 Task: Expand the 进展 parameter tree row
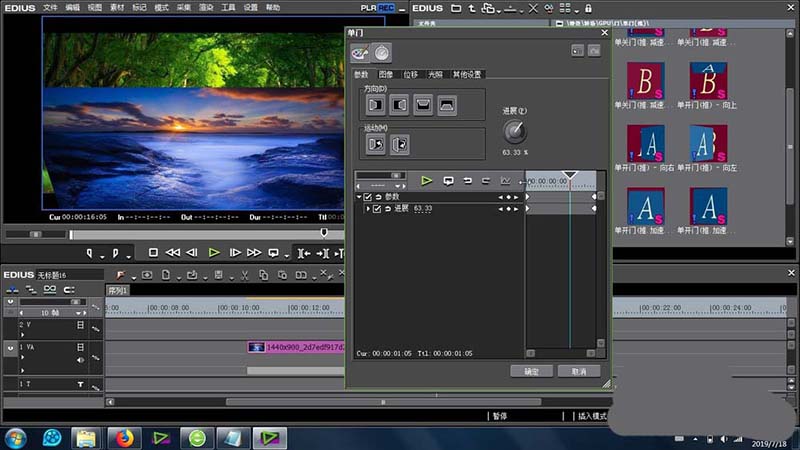367,208
